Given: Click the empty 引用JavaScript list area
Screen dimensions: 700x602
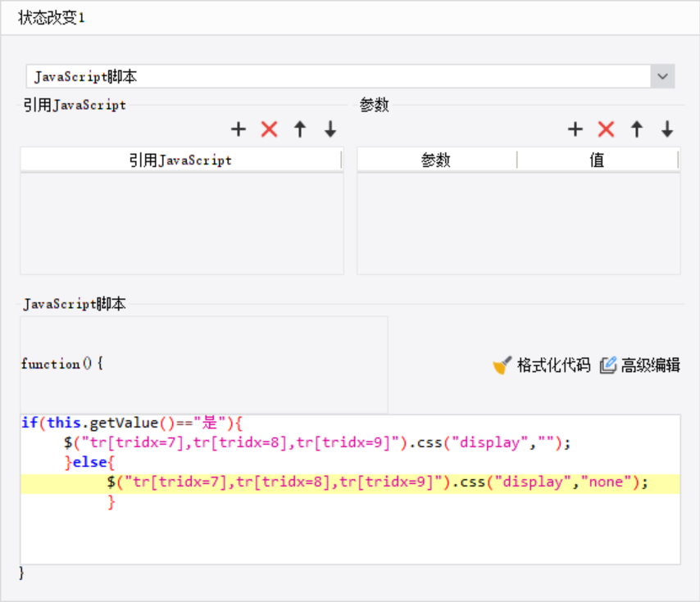Looking at the screenshot, I should 181,221.
